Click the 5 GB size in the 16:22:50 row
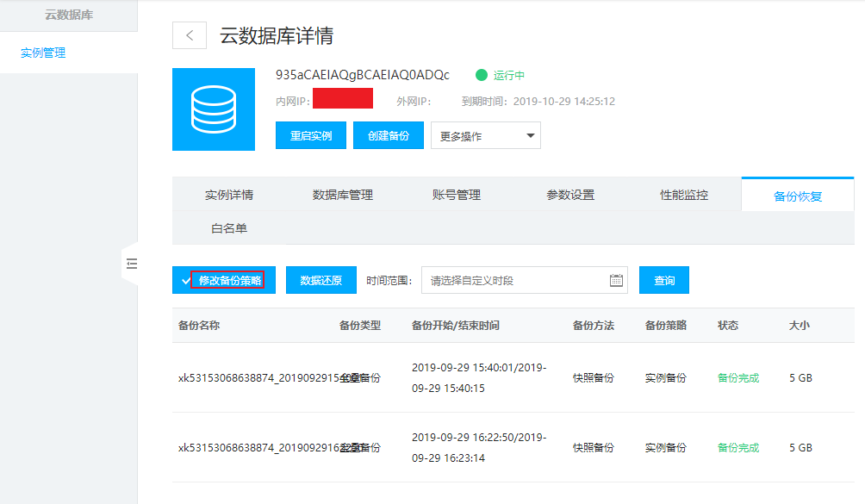865x504 pixels. pos(800,447)
